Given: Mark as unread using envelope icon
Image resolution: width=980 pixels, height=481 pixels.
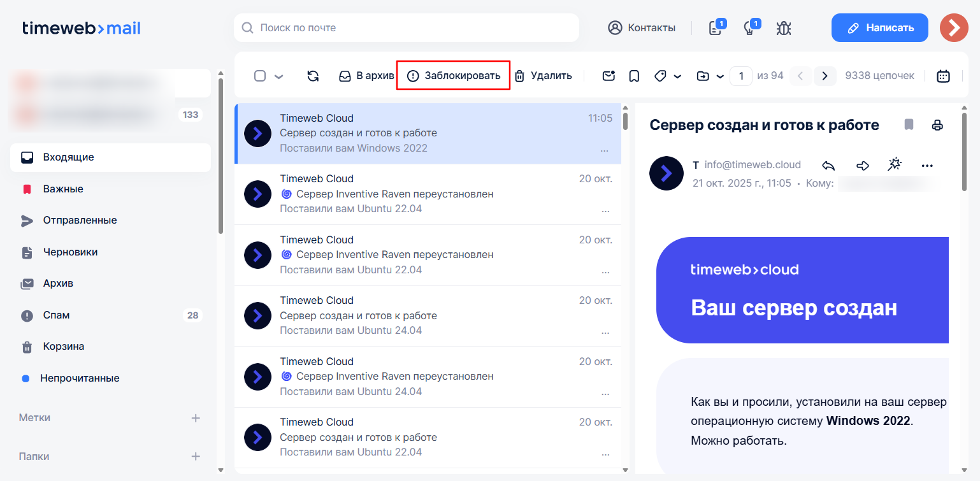Looking at the screenshot, I should coord(609,76).
